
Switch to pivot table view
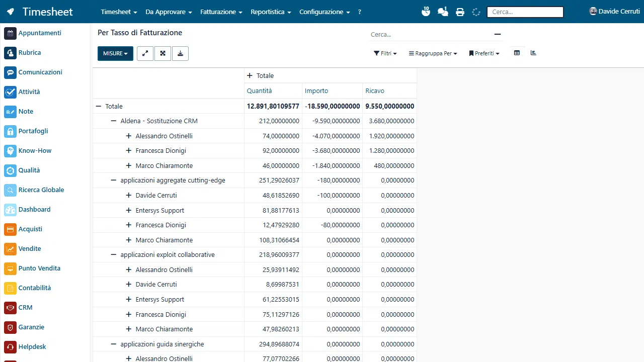click(517, 53)
